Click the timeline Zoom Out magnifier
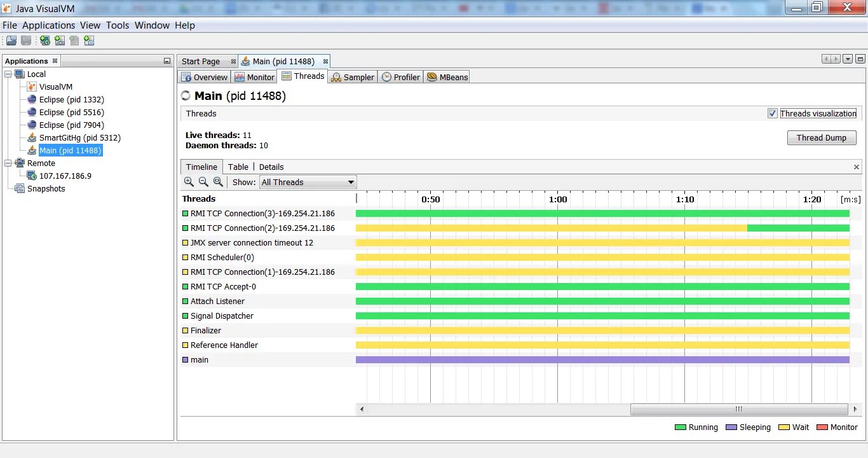The image size is (868, 458). click(203, 181)
